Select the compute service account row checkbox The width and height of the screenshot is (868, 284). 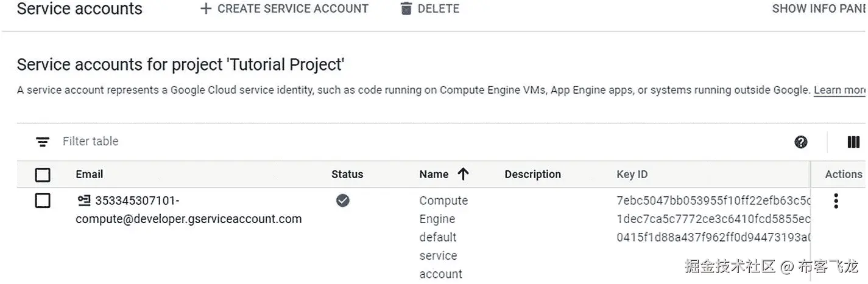[43, 200]
